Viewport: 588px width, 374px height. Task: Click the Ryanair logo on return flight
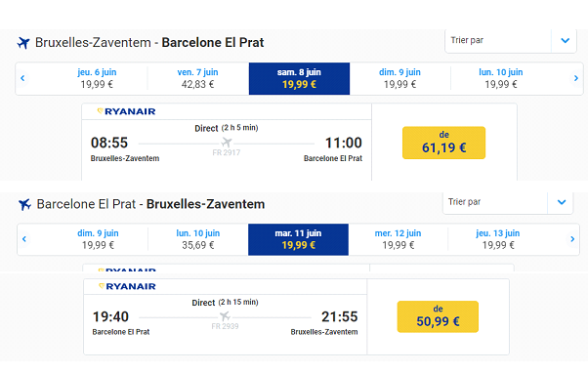point(128,286)
